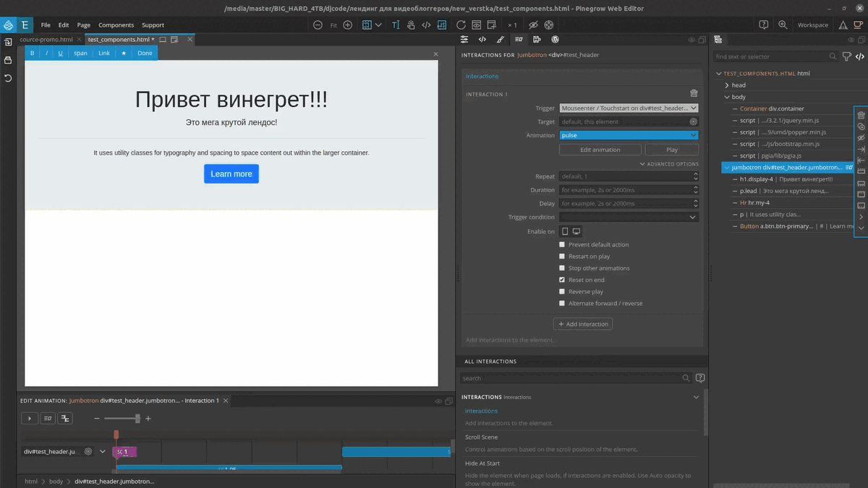Click the find text or selector field
The image size is (868, 488).
pos(775,56)
